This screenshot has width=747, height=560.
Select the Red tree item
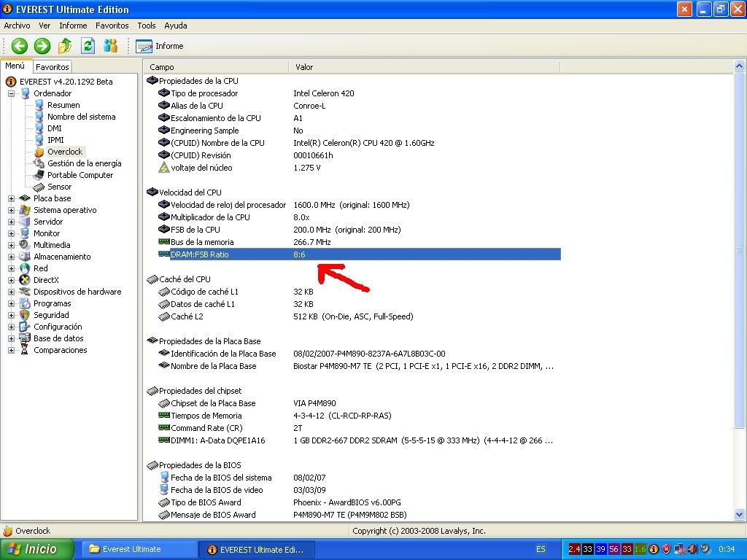[41, 268]
